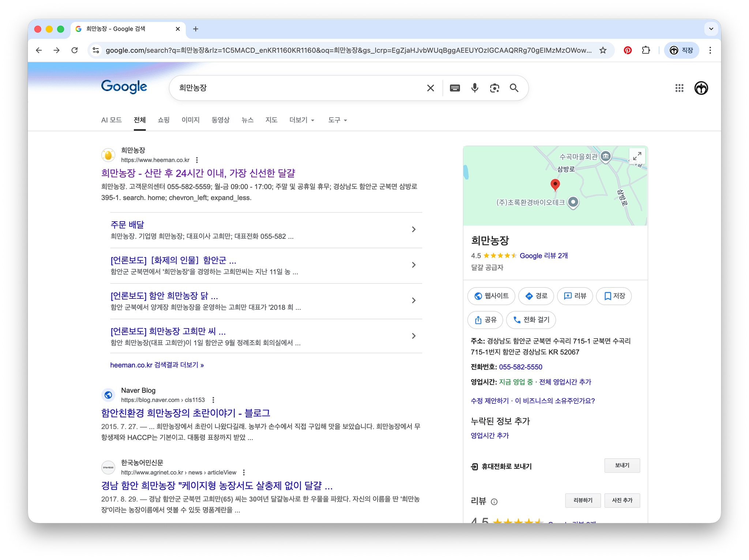Open the Google apps grid

point(679,88)
